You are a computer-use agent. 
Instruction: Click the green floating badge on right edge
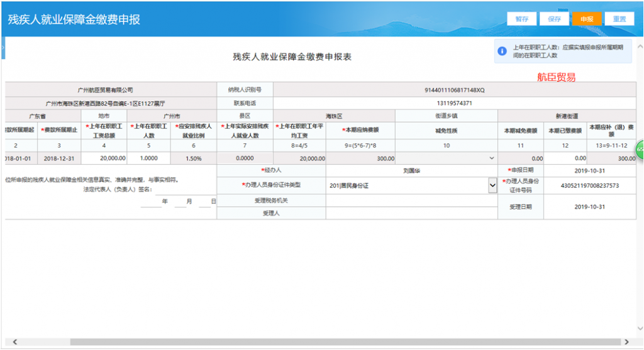(640, 150)
